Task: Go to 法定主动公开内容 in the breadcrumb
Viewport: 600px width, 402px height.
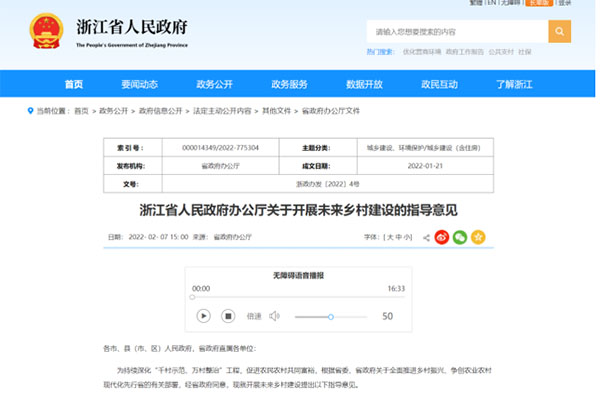Action: pyautogui.click(x=222, y=111)
